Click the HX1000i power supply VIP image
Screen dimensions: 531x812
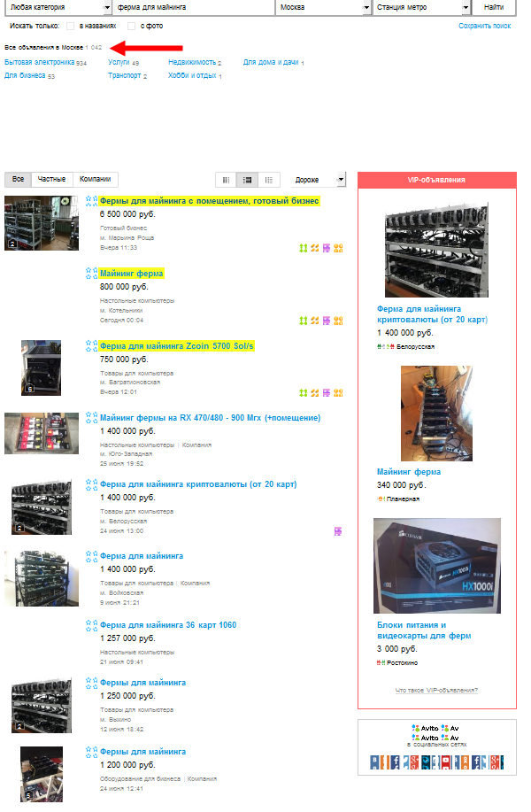click(437, 566)
